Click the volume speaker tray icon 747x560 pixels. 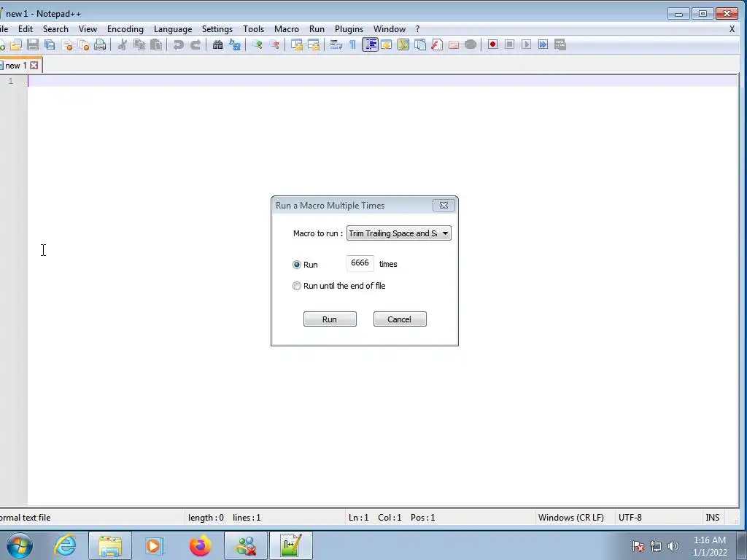pos(673,545)
